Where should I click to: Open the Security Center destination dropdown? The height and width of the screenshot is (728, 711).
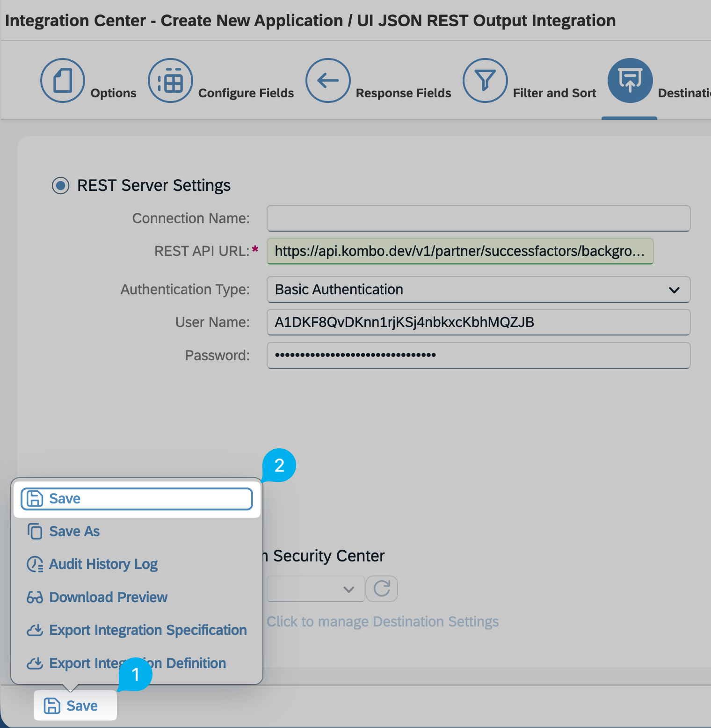tap(315, 589)
